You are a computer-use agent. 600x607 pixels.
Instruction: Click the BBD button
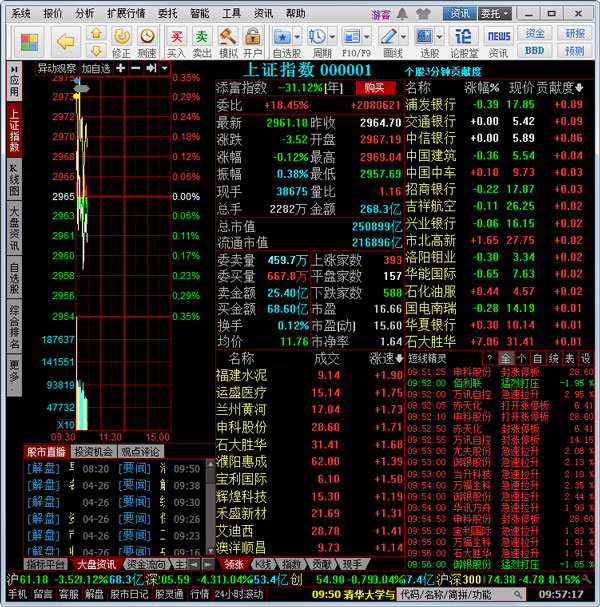(535, 50)
